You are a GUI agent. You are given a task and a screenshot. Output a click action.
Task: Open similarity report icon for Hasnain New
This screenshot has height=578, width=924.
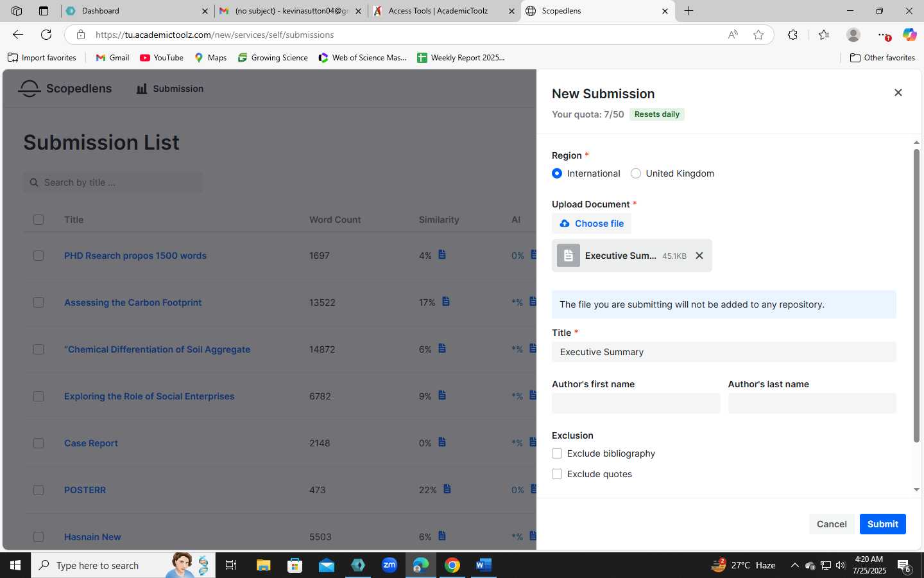(442, 536)
